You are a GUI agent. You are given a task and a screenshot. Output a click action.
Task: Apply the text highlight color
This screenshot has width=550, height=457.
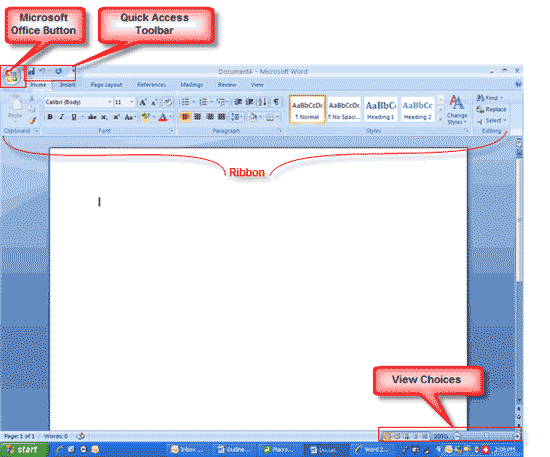coord(146,117)
